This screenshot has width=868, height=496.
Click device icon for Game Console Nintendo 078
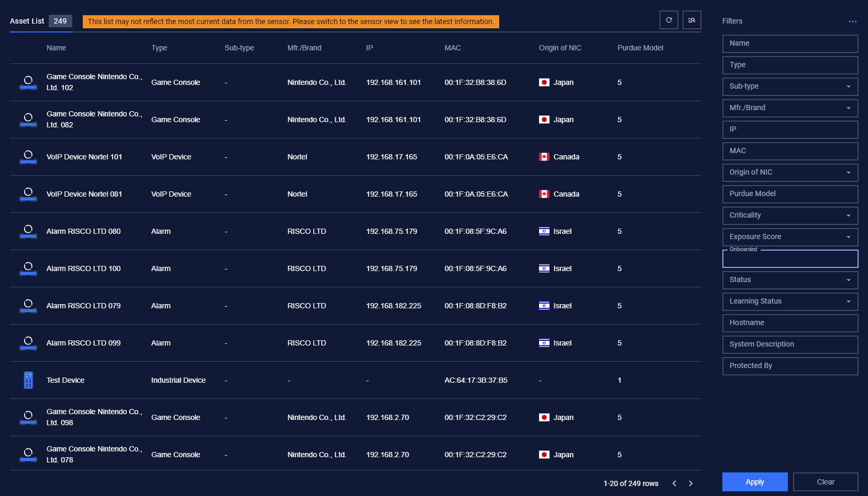tap(28, 455)
